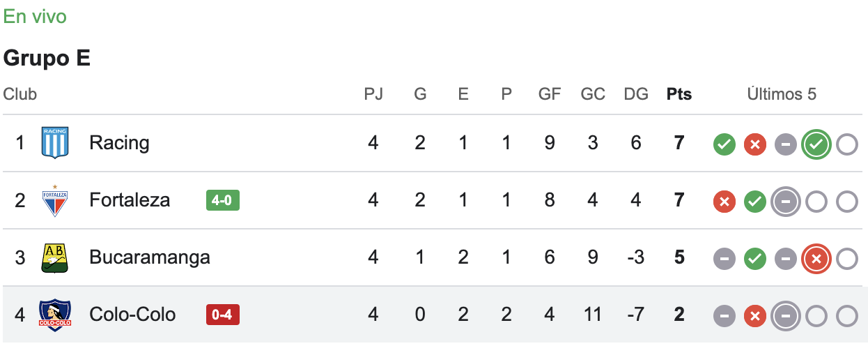The height and width of the screenshot is (346, 868).
Task: Click Racing's highlighted green win circle
Action: click(x=816, y=145)
